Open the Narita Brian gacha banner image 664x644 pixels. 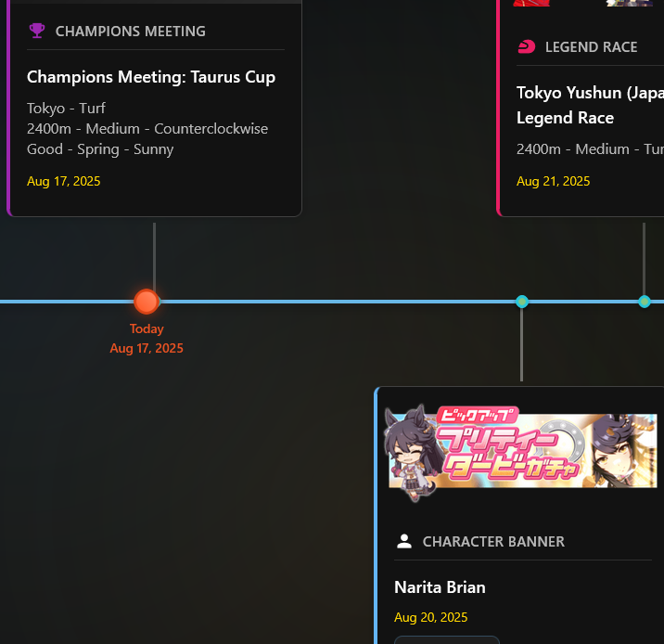pos(520,452)
